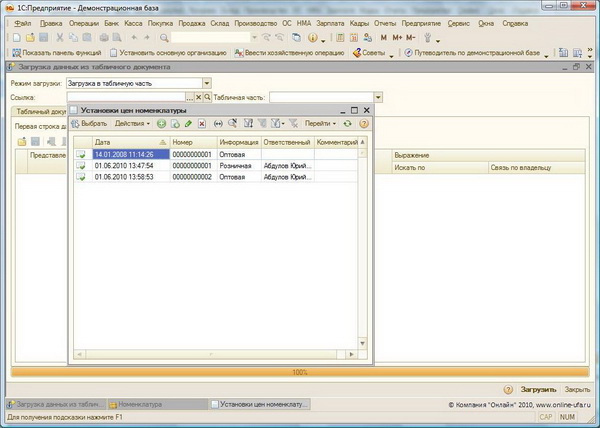This screenshot has width=600, height=428.
Task: Click the M- memory subtract button
Action: (410, 37)
